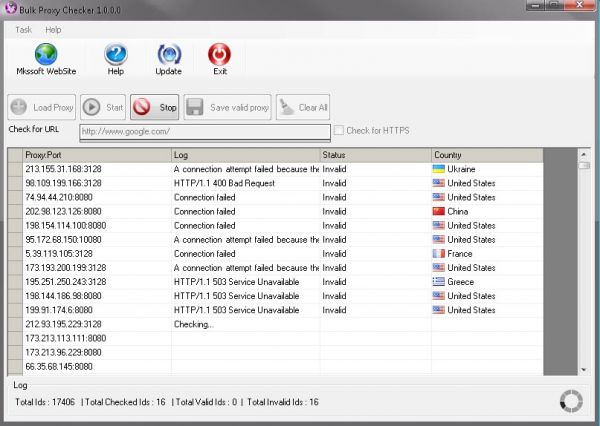
Task: Click Save valid proxy button
Action: [x=228, y=107]
